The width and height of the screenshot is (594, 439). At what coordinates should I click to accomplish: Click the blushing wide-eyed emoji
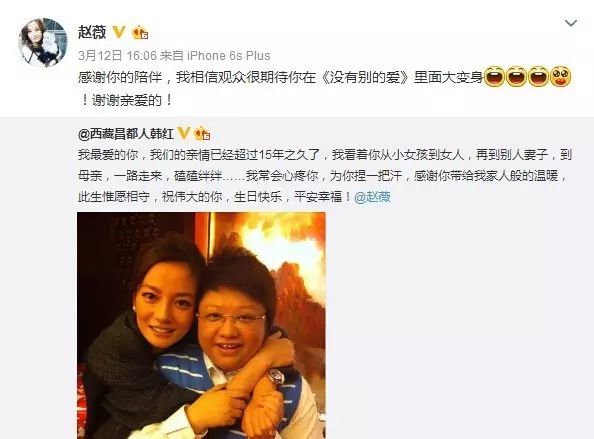point(560,77)
